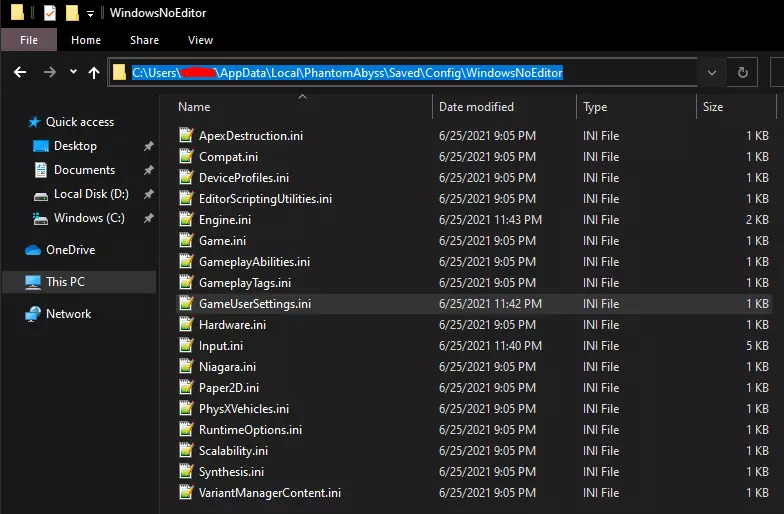The width and height of the screenshot is (784, 514).
Task: Select EditorScriptingUtilities.ini file name
Action: click(x=265, y=199)
